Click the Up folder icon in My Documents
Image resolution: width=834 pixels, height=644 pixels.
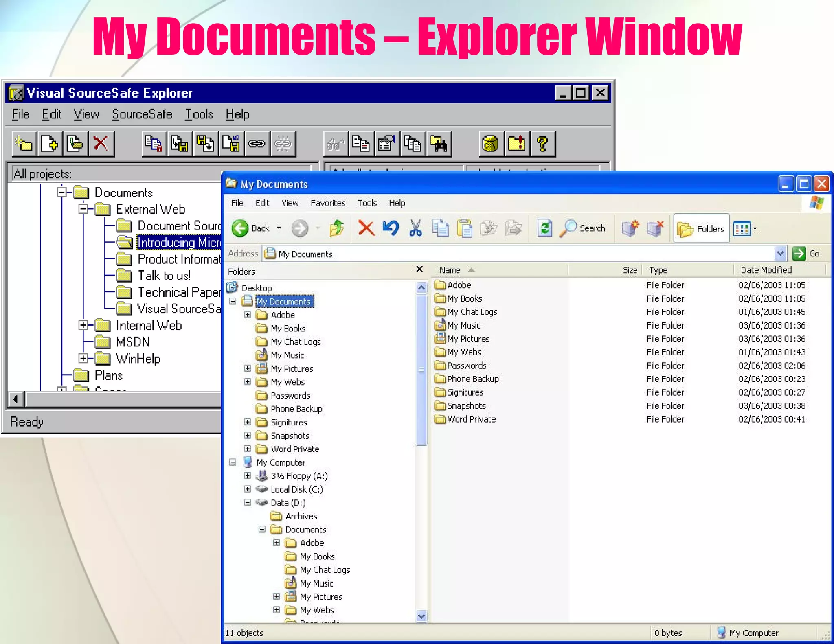point(337,228)
